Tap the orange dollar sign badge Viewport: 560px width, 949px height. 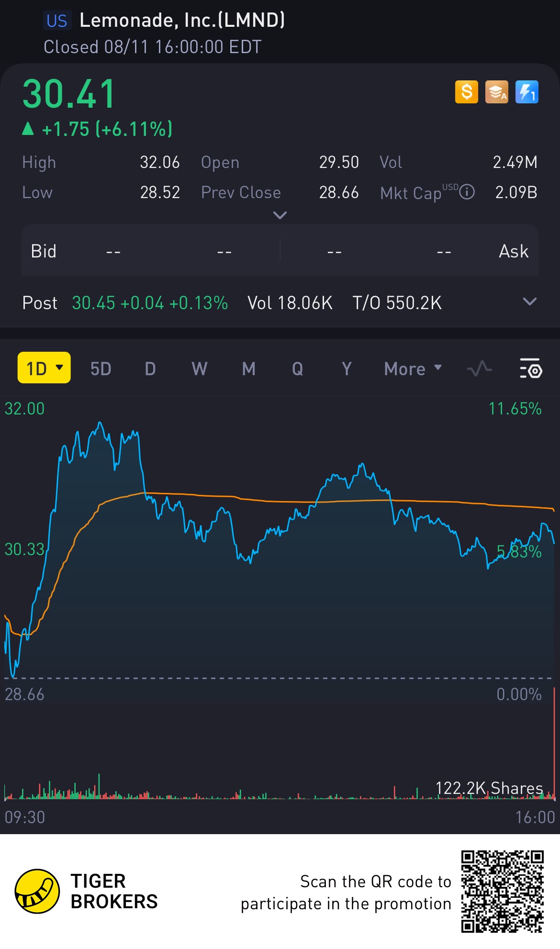(466, 92)
